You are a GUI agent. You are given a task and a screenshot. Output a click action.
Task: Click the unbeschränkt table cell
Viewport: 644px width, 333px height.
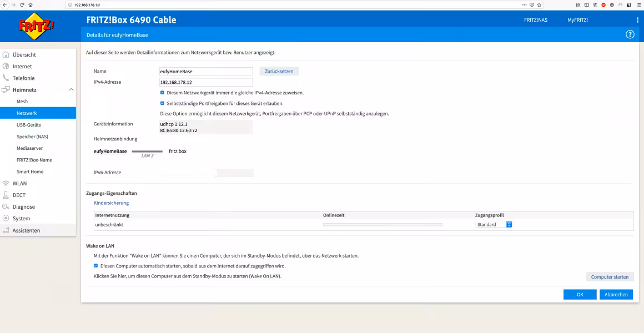109,225
